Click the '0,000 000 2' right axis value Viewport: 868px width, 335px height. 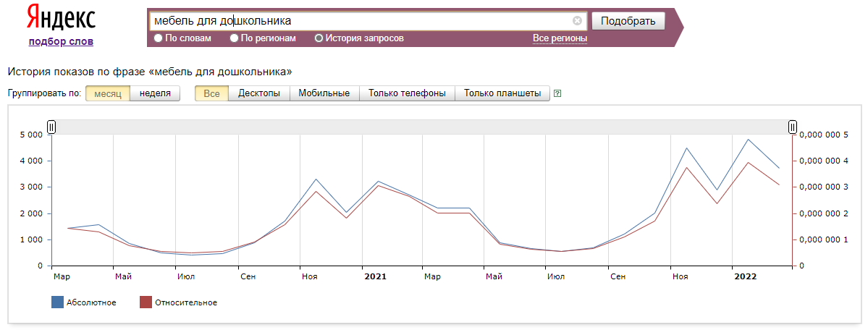tap(825, 213)
